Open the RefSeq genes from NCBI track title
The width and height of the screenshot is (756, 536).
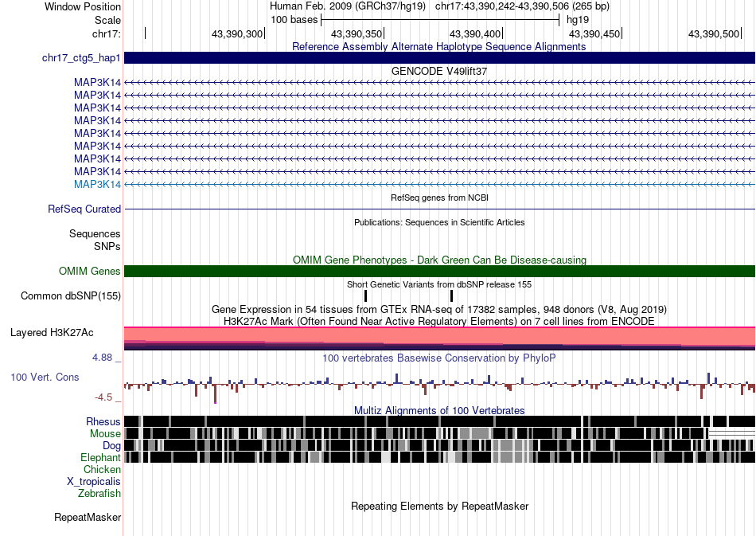click(x=439, y=198)
